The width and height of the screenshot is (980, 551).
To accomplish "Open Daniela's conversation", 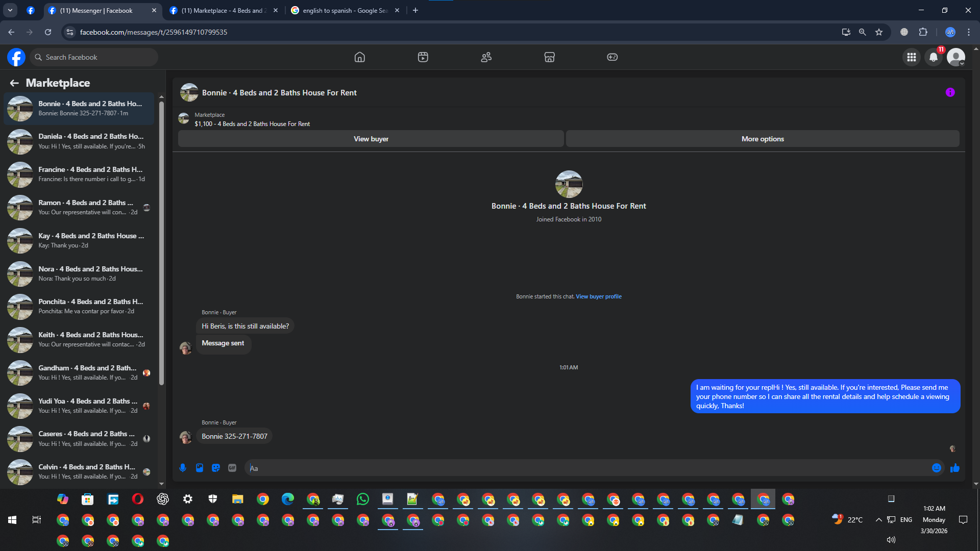I will (x=79, y=141).
